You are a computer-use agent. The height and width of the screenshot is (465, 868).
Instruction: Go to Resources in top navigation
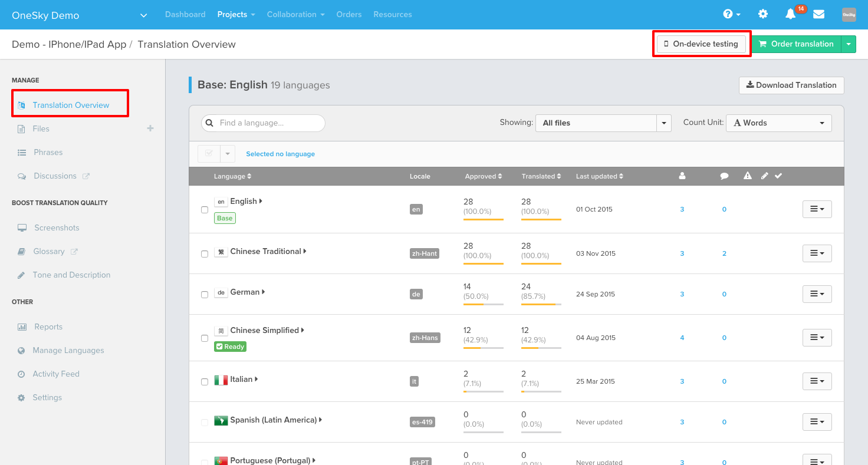[x=393, y=14]
